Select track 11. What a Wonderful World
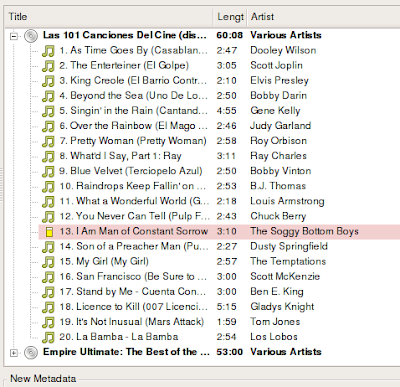400x387 pixels. [134, 201]
